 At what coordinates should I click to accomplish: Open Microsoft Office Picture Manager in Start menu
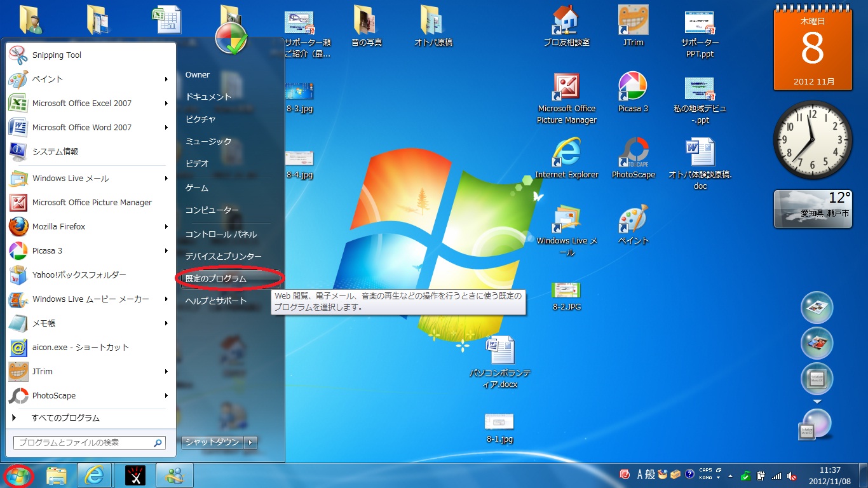click(91, 202)
